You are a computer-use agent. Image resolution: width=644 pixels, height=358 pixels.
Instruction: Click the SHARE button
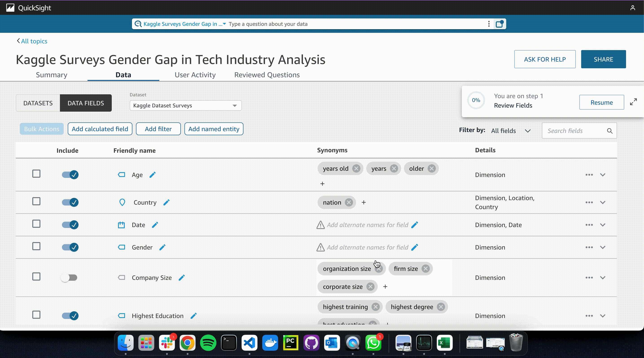pos(603,59)
